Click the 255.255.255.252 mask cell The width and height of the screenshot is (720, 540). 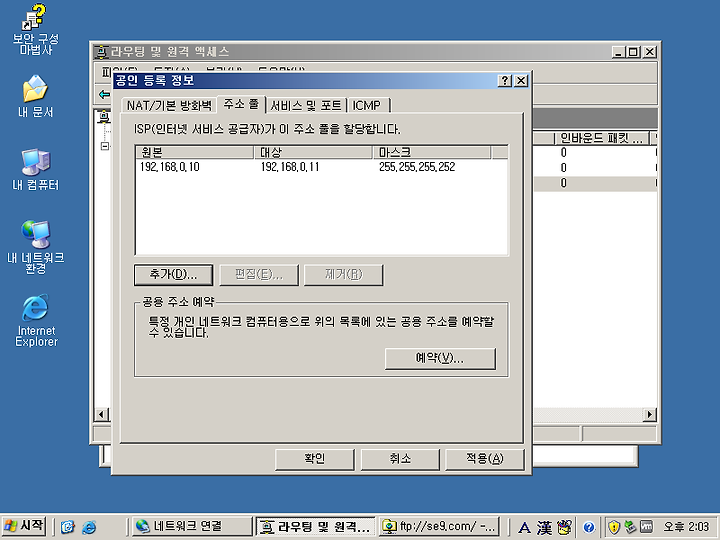[417, 167]
